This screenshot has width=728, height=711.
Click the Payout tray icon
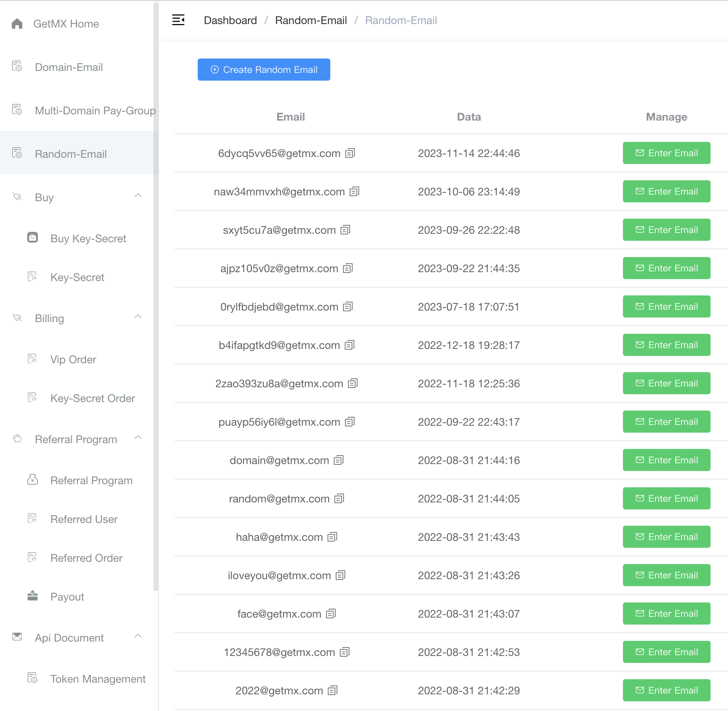(x=33, y=595)
